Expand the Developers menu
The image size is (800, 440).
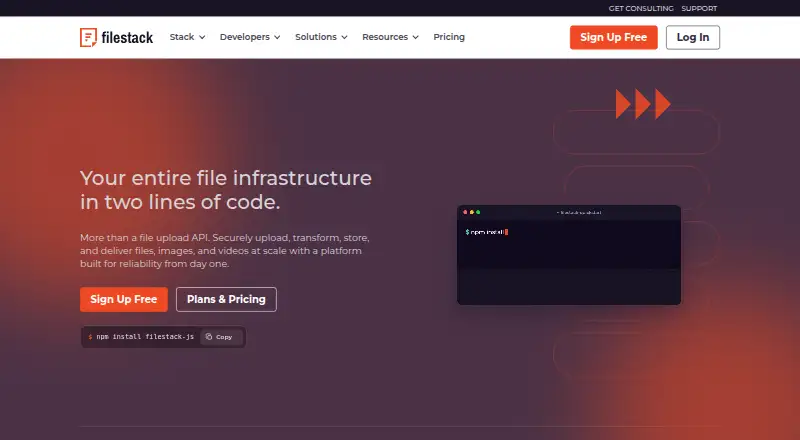click(x=249, y=37)
